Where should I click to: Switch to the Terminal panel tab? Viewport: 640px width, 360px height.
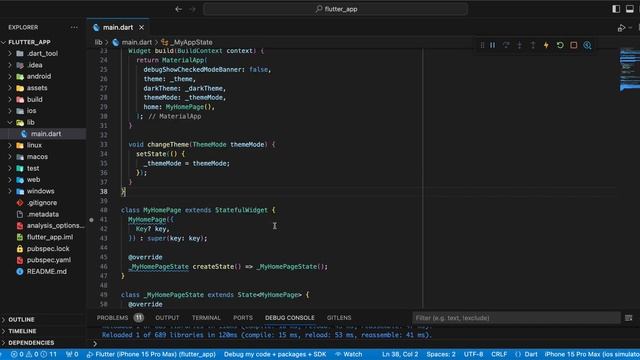tap(206, 318)
